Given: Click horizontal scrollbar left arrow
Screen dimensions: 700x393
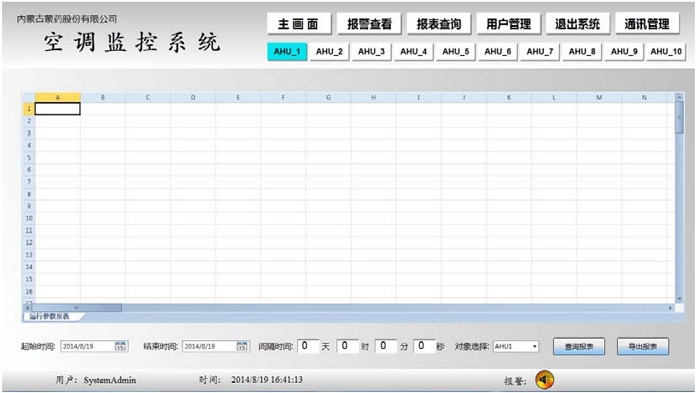Looking at the screenshot, I should 27,308.
